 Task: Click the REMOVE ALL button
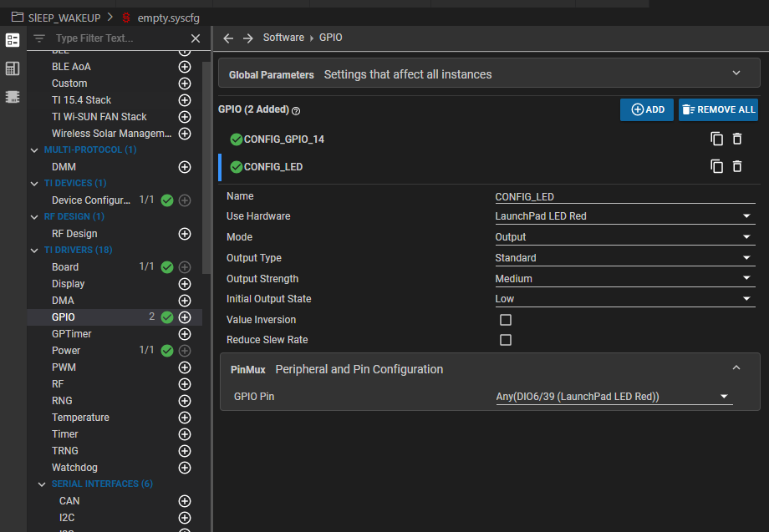point(718,109)
